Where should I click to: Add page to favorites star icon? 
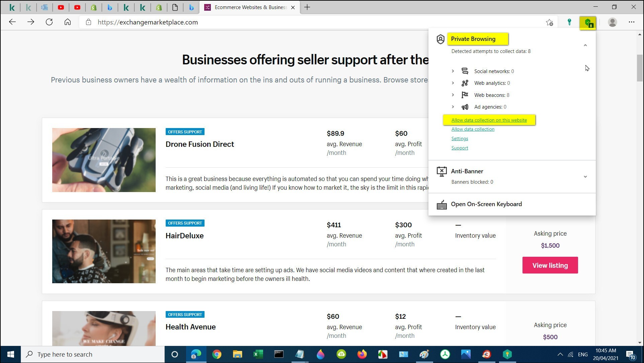click(x=549, y=22)
